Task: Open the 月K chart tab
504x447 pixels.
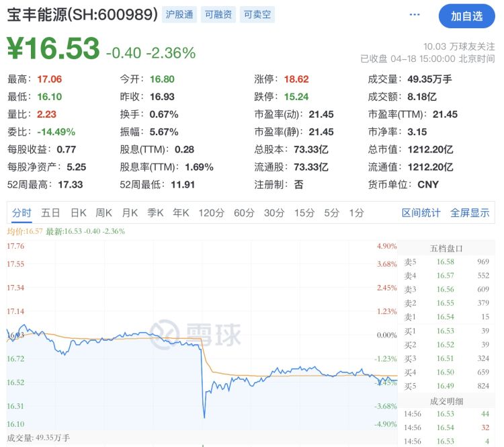Action: [x=130, y=213]
